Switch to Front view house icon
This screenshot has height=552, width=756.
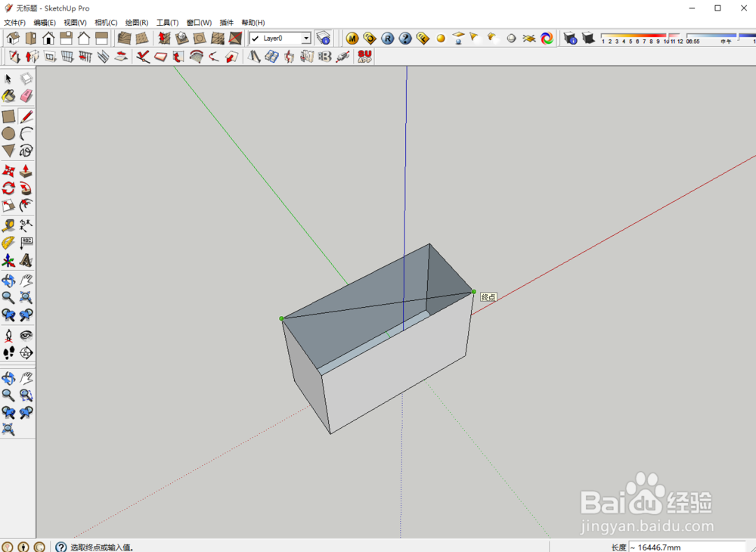pyautogui.click(x=48, y=38)
